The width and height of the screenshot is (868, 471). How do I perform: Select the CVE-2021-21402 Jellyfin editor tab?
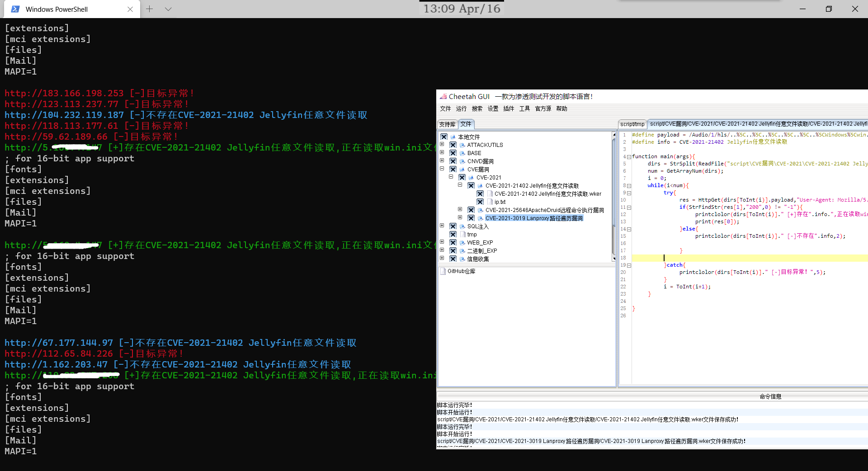pos(758,124)
